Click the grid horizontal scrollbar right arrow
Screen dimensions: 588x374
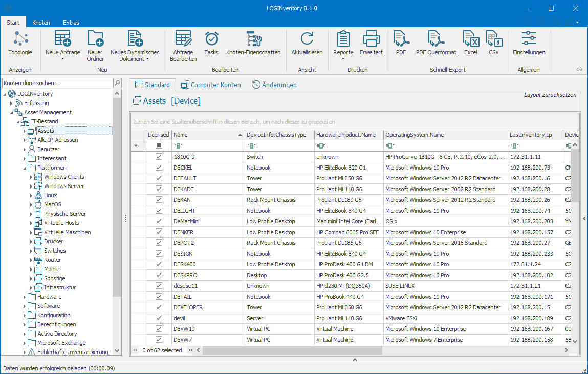tap(567, 350)
